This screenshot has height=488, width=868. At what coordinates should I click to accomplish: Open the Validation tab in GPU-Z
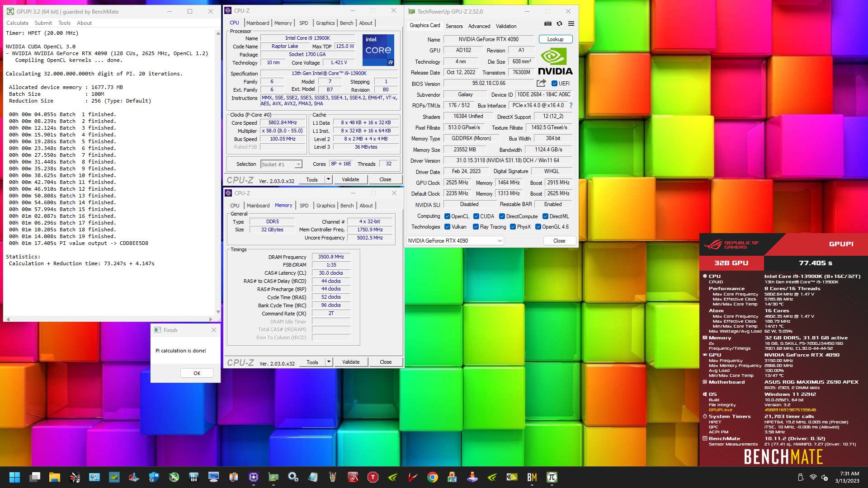click(506, 26)
